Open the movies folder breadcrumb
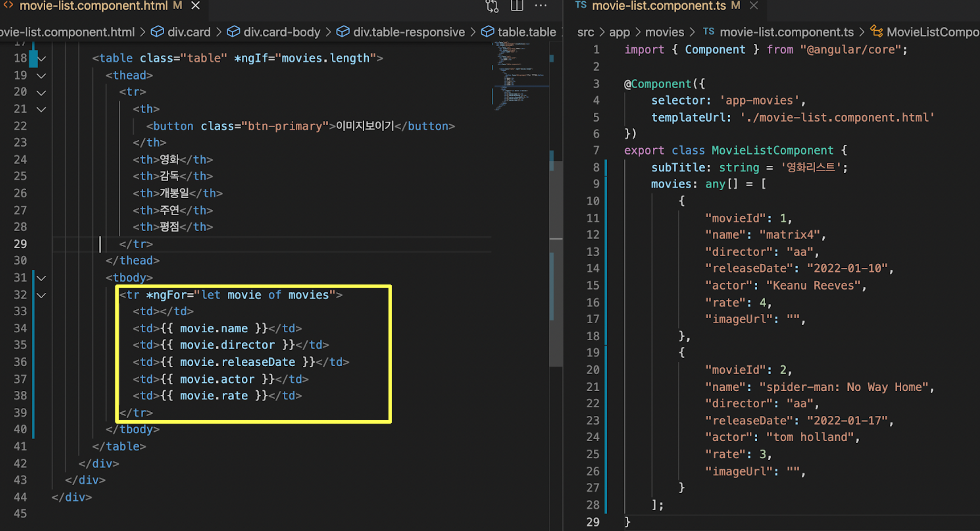Screen dimensions: 980x531 pyautogui.click(x=664, y=32)
